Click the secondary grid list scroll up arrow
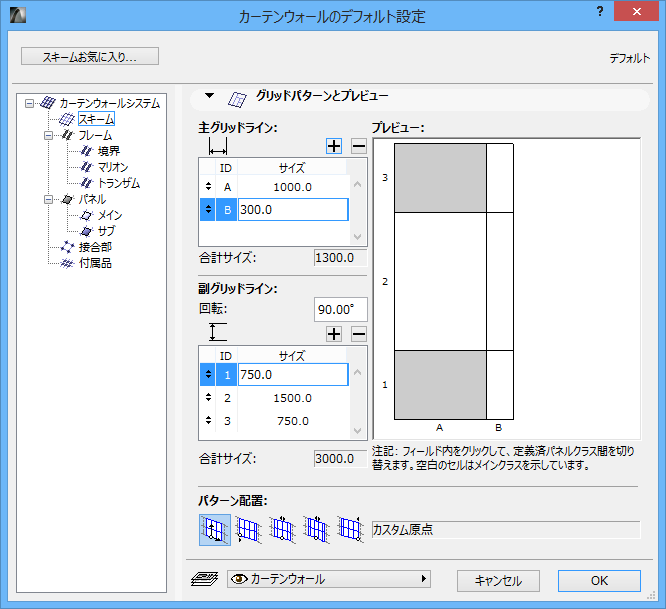The image size is (666, 609). point(358,372)
